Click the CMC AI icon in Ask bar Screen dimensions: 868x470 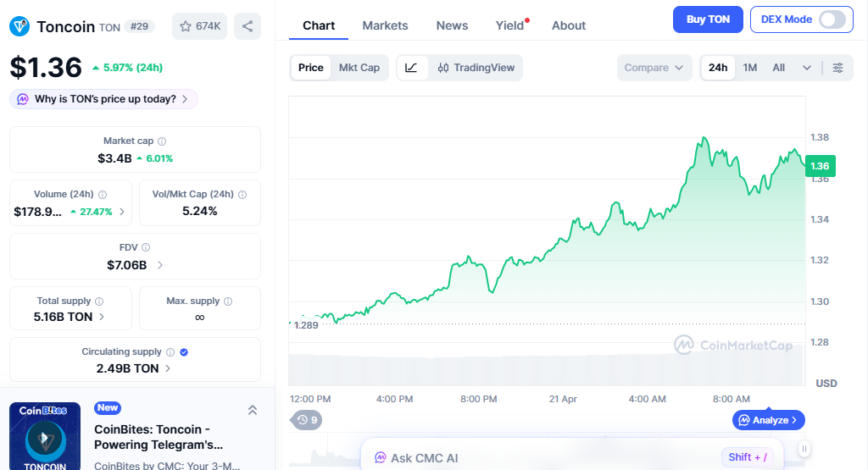tap(380, 458)
